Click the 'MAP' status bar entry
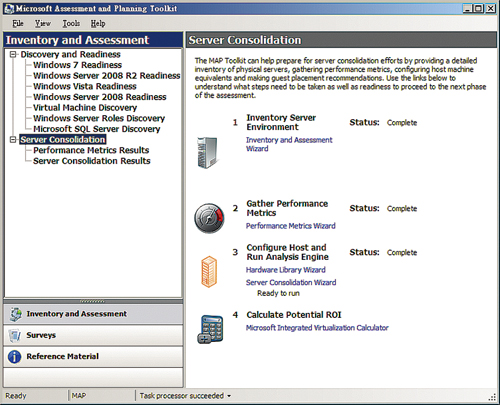 click(x=79, y=396)
